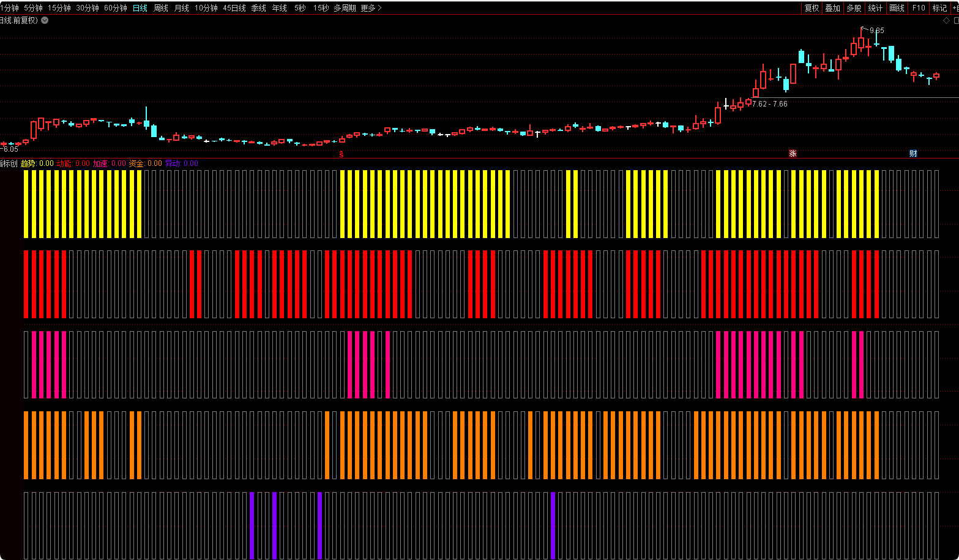Select the 月线 monthly period
Screen dimensions: 959x560
pos(182,8)
